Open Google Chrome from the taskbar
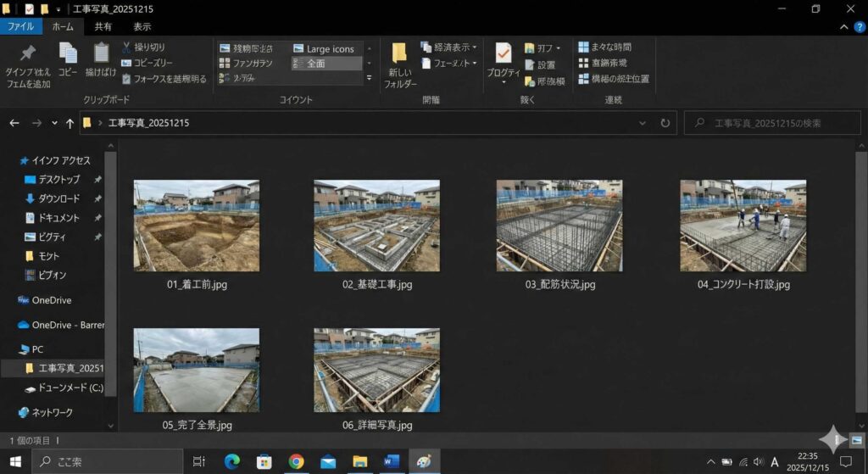This screenshot has height=474, width=868. click(x=296, y=461)
